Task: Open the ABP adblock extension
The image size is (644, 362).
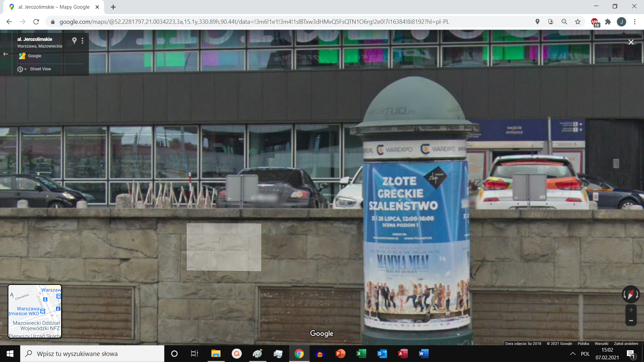Action: [x=595, y=22]
